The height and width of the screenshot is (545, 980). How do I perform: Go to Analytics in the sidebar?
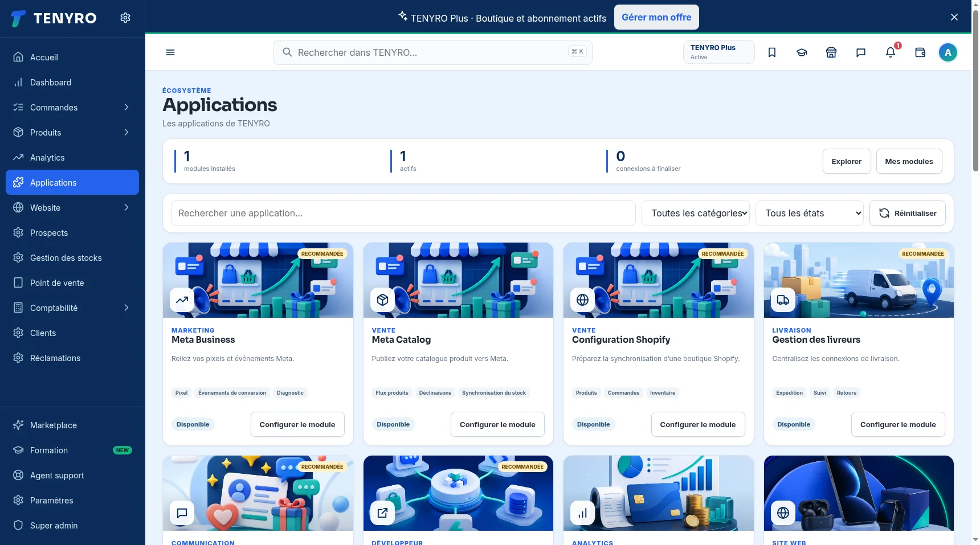(x=72, y=157)
